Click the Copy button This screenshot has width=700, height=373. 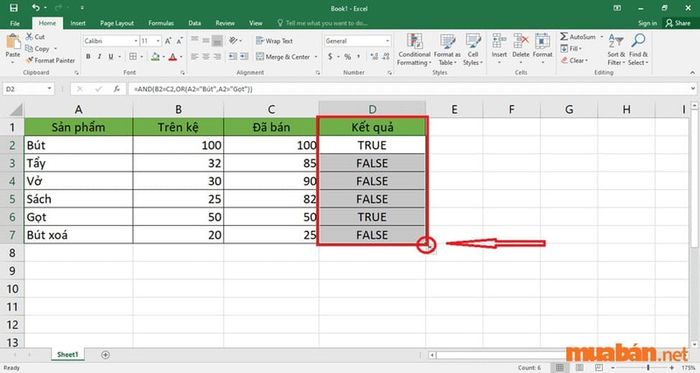pyautogui.click(x=38, y=49)
